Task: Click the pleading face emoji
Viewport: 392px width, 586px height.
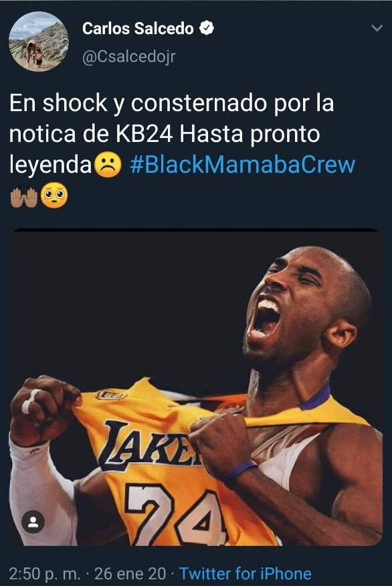Action: [54, 196]
